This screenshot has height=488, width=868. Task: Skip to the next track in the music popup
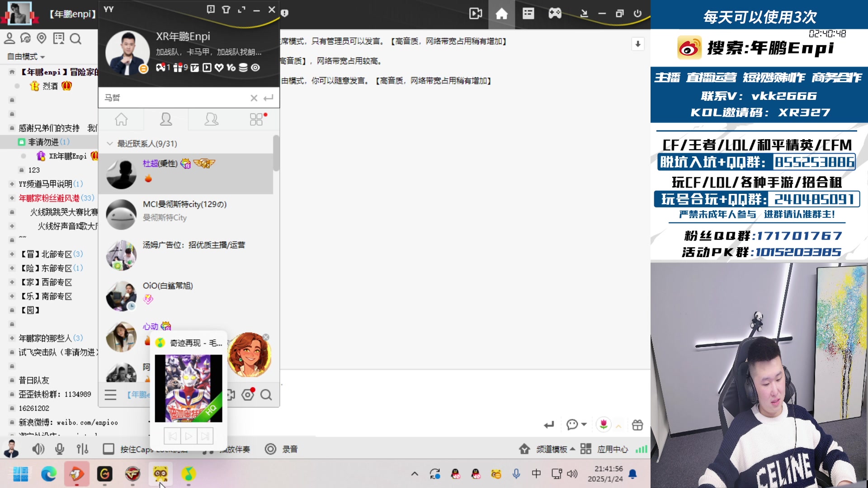point(205,436)
